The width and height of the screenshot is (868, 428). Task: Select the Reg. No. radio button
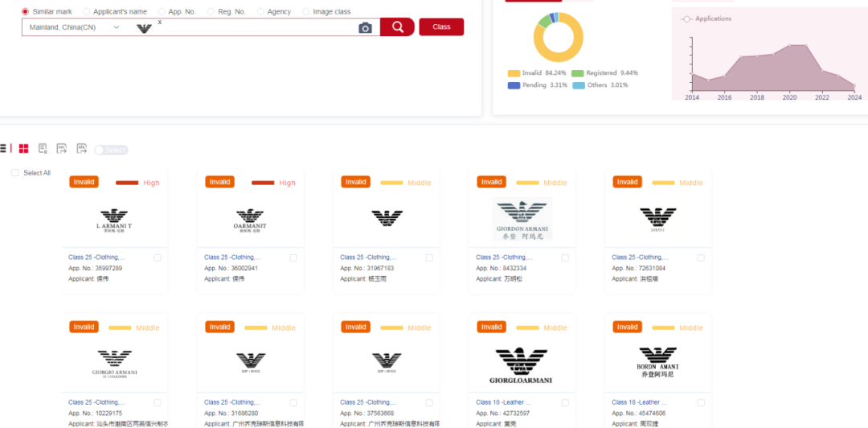[211, 11]
